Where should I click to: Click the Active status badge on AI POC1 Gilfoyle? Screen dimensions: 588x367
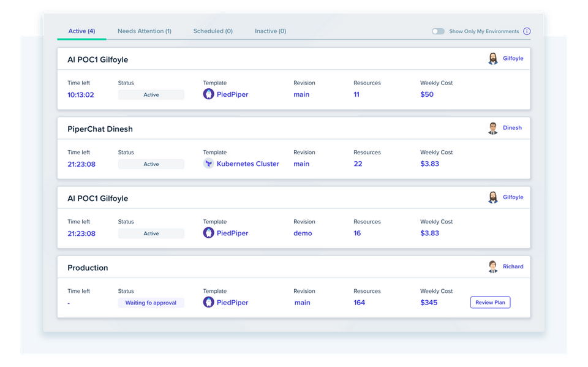pos(151,94)
